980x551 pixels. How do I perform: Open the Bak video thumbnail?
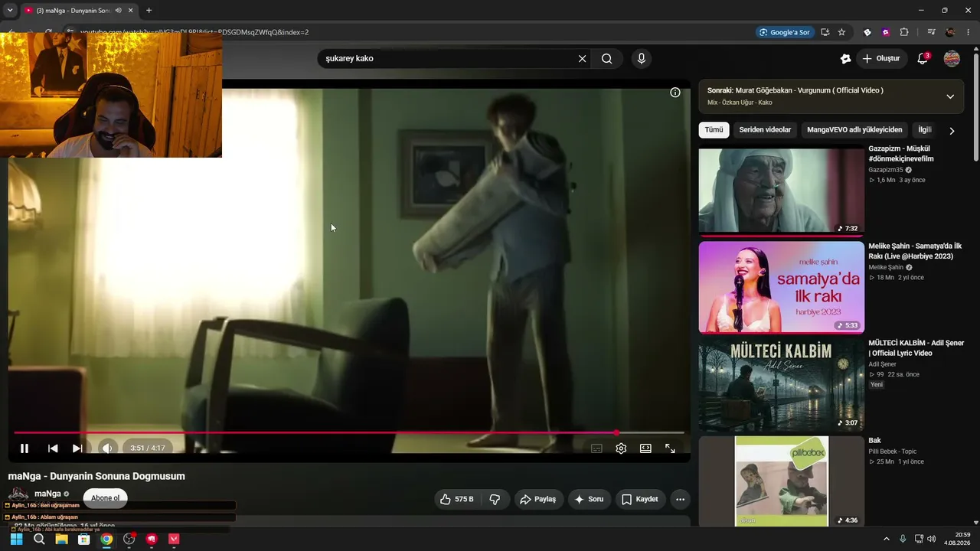(781, 481)
